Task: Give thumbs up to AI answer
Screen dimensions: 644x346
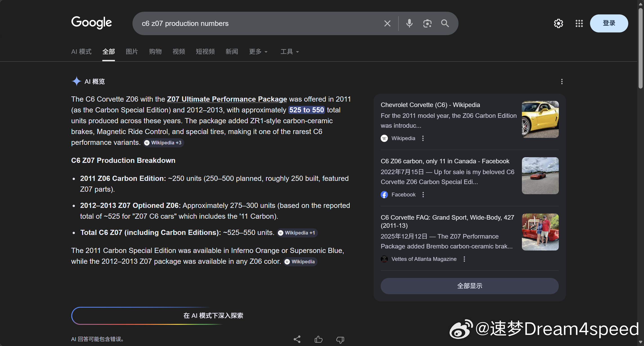Action: pos(318,339)
